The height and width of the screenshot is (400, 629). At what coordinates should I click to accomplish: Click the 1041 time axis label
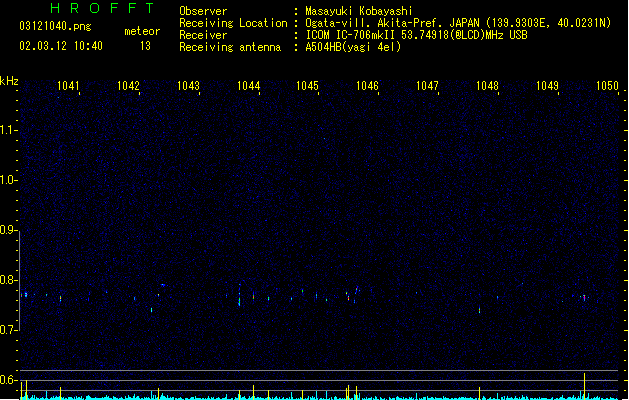68,86
